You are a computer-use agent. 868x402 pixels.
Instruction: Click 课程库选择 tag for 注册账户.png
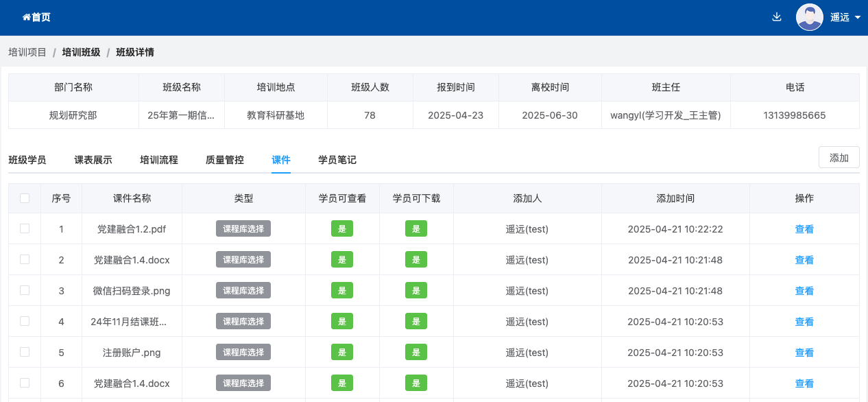click(x=243, y=352)
